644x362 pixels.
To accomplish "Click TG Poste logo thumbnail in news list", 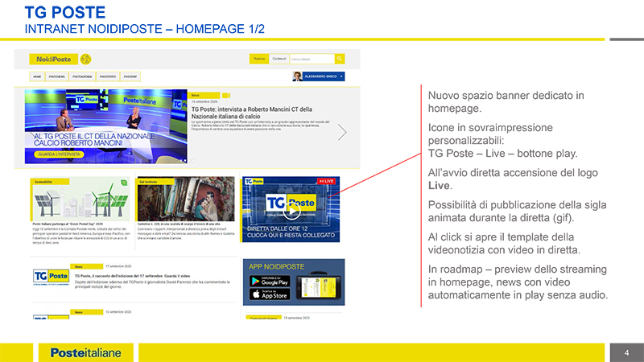I will [51, 277].
